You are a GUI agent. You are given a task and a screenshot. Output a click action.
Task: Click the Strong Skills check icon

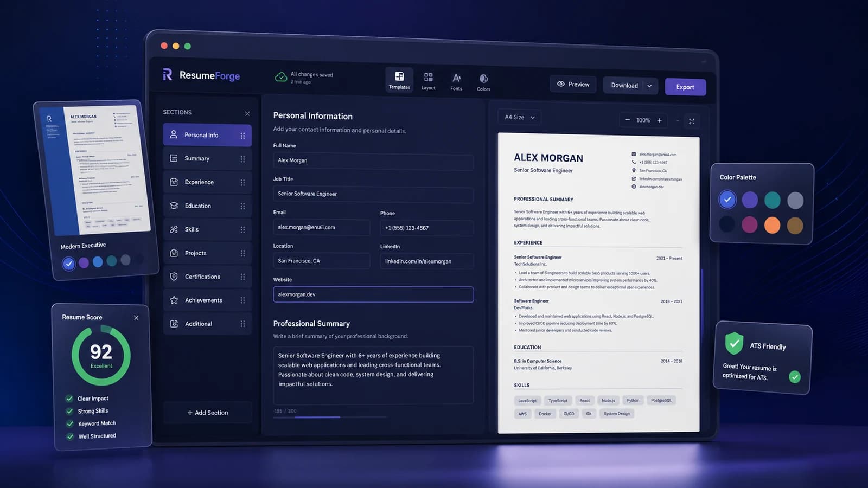click(69, 412)
